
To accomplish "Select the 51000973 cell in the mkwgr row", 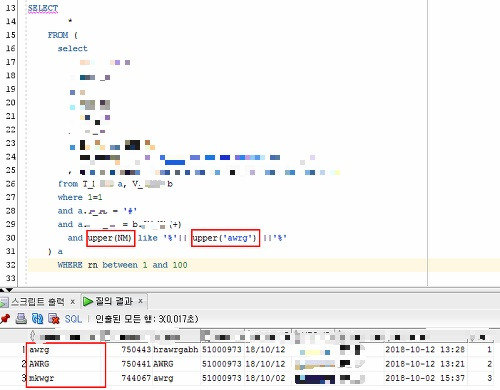I will tap(222, 378).
